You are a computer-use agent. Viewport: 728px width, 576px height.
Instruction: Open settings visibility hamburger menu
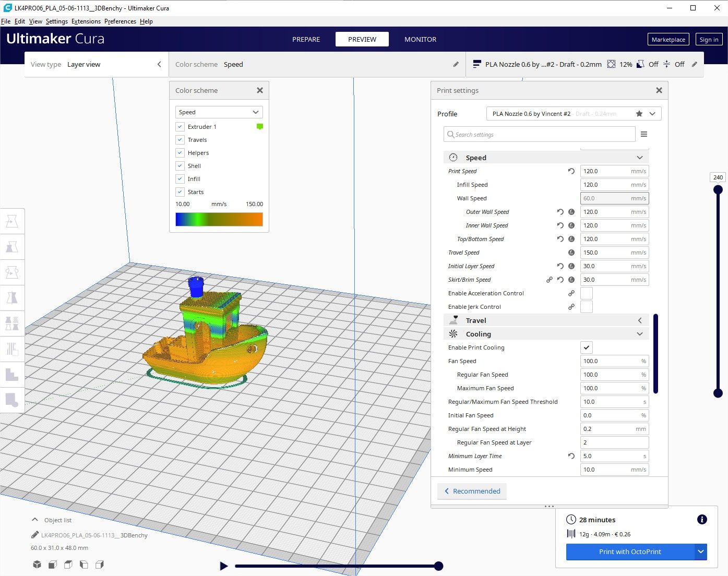pyautogui.click(x=644, y=134)
